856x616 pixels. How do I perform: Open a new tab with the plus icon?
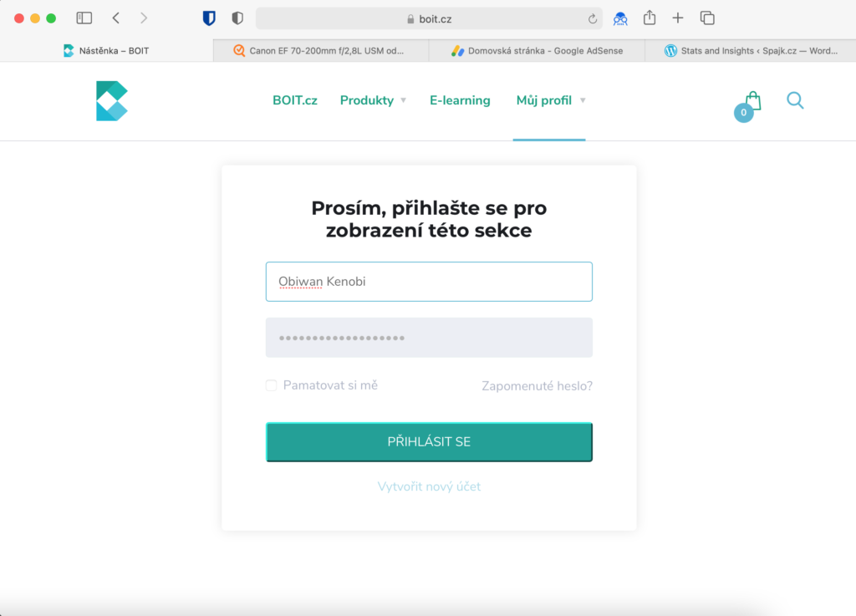click(x=677, y=18)
